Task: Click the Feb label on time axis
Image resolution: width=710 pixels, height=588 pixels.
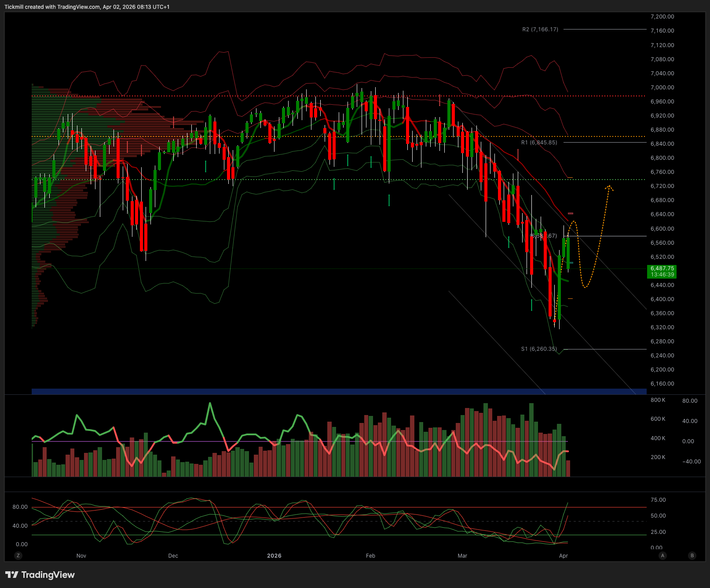Action: pos(370,556)
